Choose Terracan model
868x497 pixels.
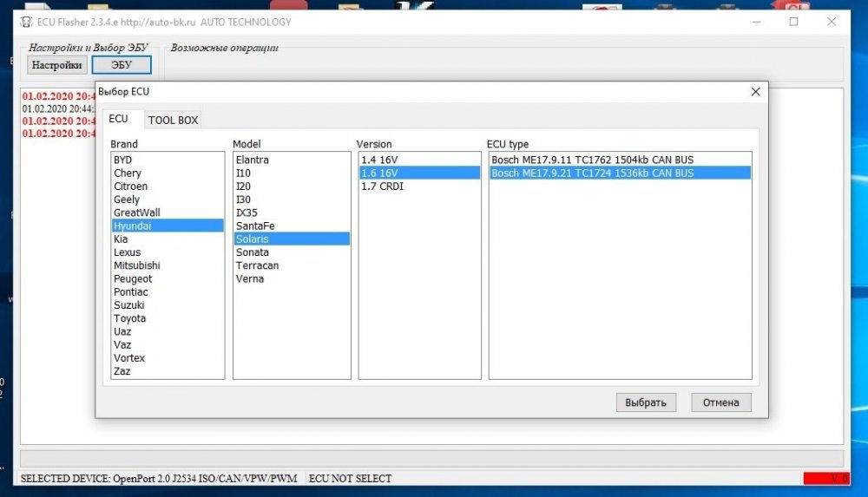tap(292, 265)
